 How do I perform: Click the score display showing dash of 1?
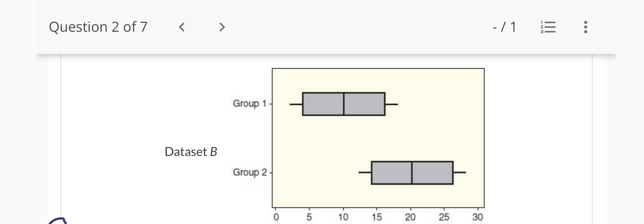coord(504,27)
